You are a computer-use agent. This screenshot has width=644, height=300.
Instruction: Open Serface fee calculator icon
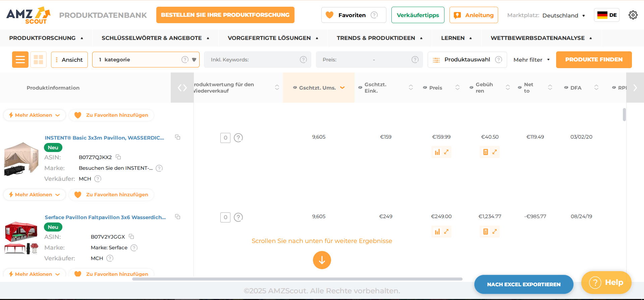(x=486, y=232)
